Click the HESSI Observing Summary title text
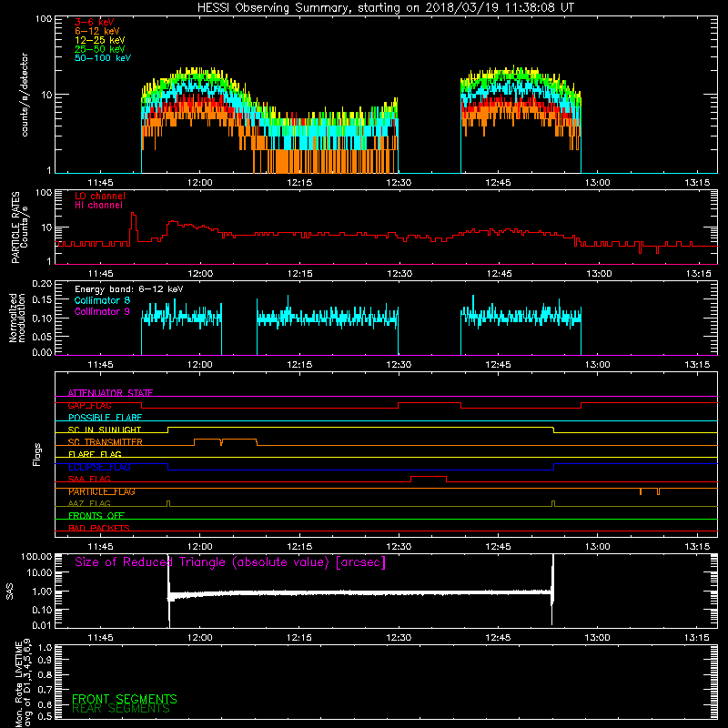Image resolution: width=728 pixels, height=728 pixels. (x=385, y=7)
